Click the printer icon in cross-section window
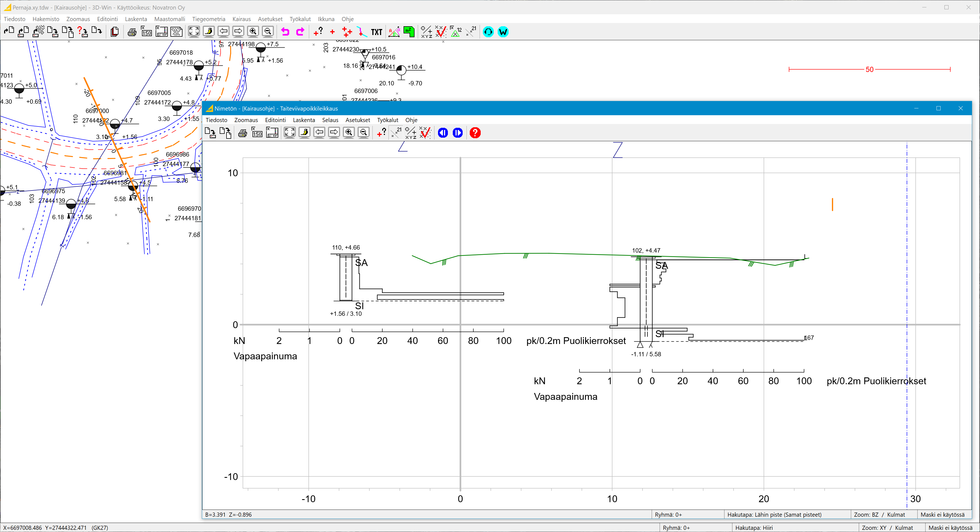980x532 pixels. pyautogui.click(x=242, y=133)
